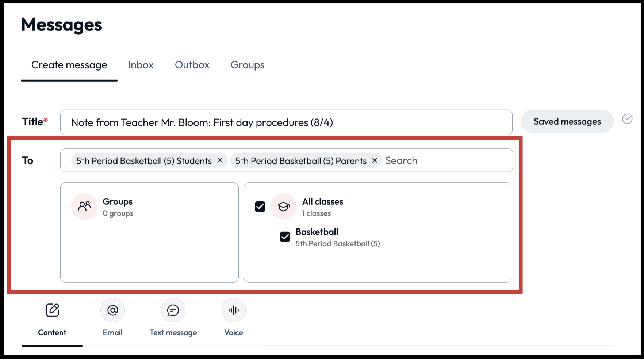Click the Title input field

click(286, 122)
